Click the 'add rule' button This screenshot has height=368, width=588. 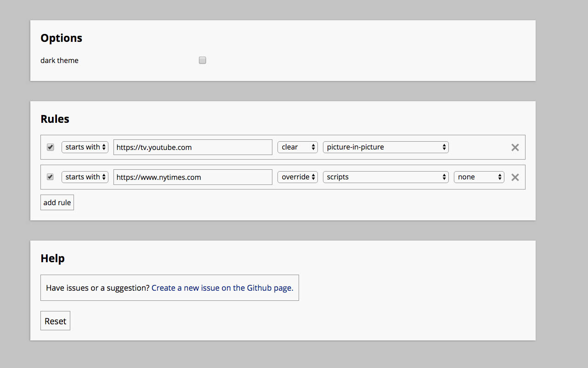[57, 202]
